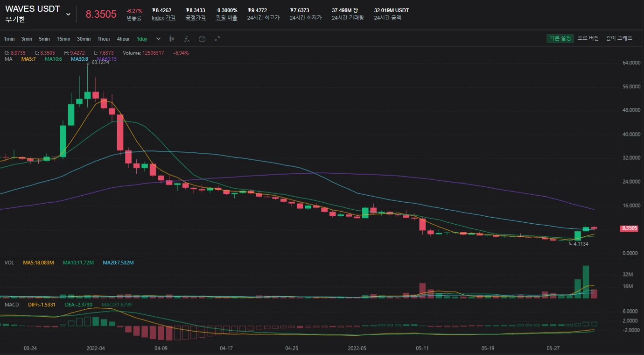The height and width of the screenshot is (355, 644).
Task: Click the MA10:6 indicator label
Action: point(53,59)
